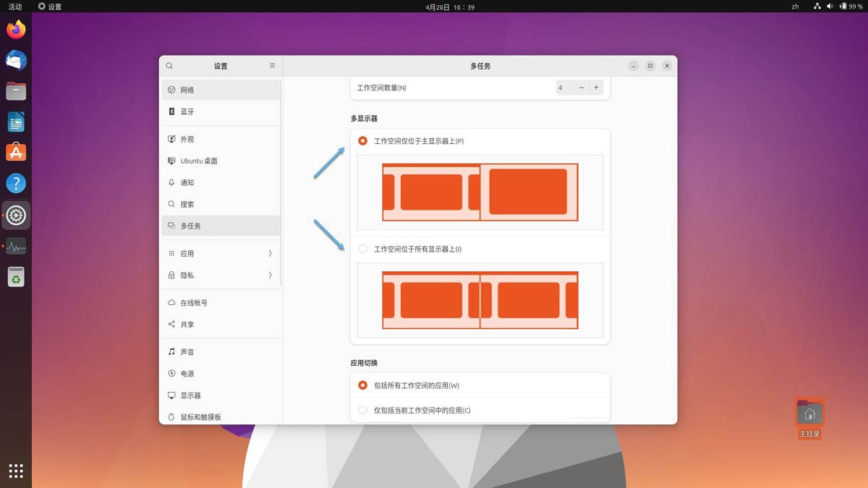The width and height of the screenshot is (868, 488).
Task: Open System Monitor from the dock
Action: point(16,247)
